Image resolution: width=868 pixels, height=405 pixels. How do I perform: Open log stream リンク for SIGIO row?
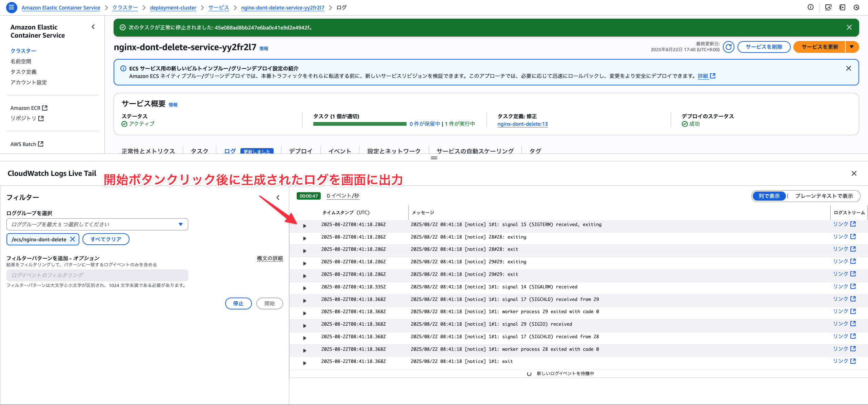coord(844,324)
